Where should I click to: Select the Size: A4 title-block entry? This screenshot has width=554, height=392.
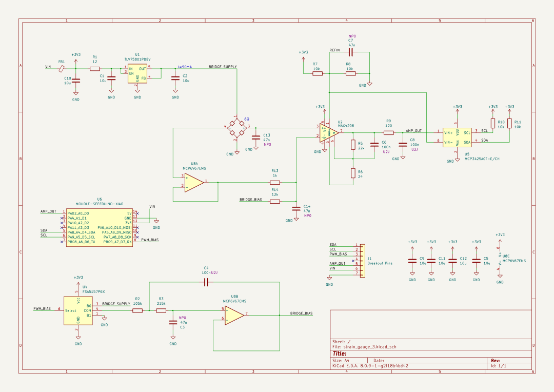point(341,361)
